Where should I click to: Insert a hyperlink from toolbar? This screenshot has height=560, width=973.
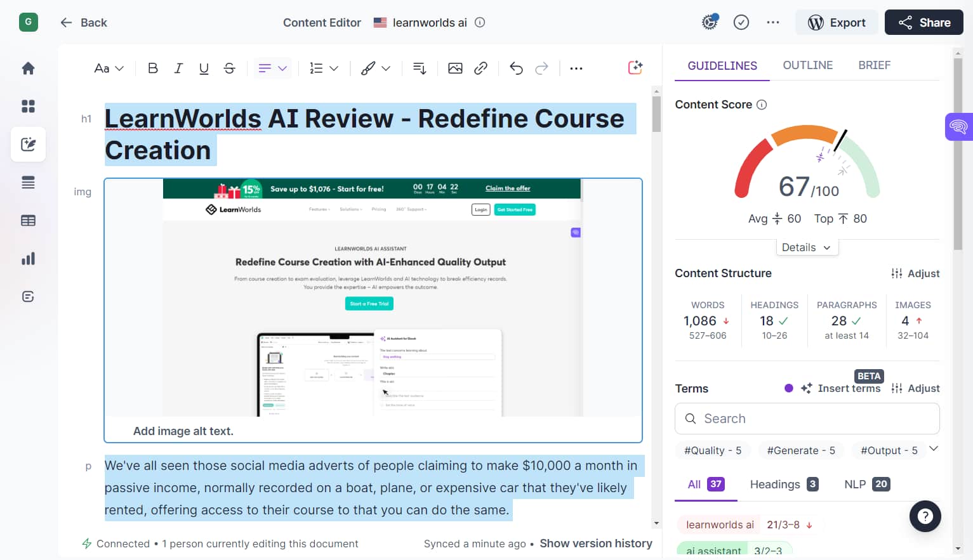click(x=480, y=68)
